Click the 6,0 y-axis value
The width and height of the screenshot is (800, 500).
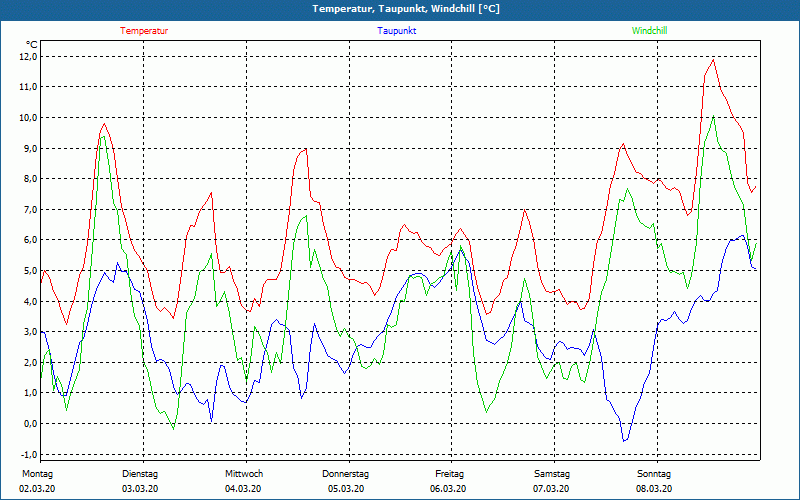(x=31, y=240)
